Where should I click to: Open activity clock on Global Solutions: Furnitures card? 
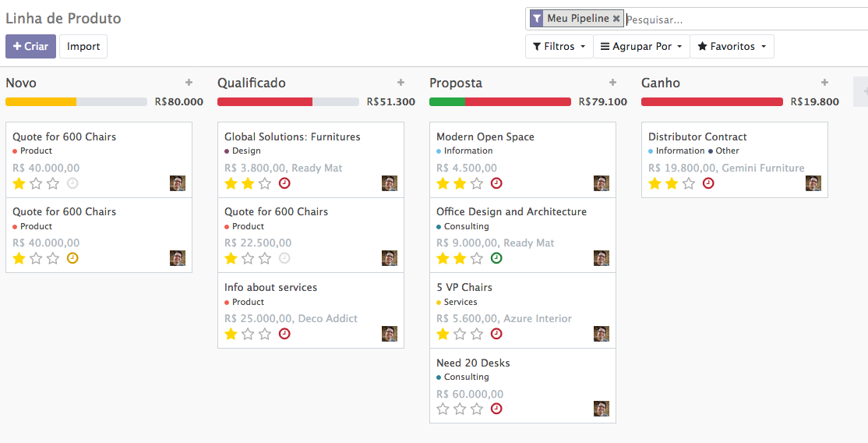[x=284, y=183]
